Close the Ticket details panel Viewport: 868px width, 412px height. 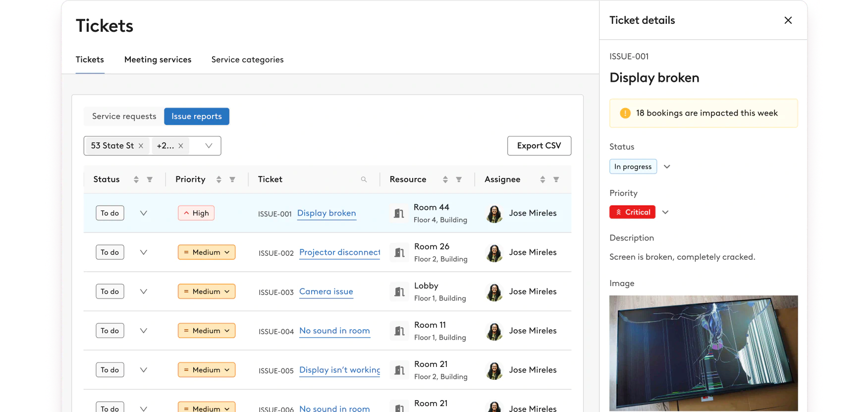pos(788,20)
